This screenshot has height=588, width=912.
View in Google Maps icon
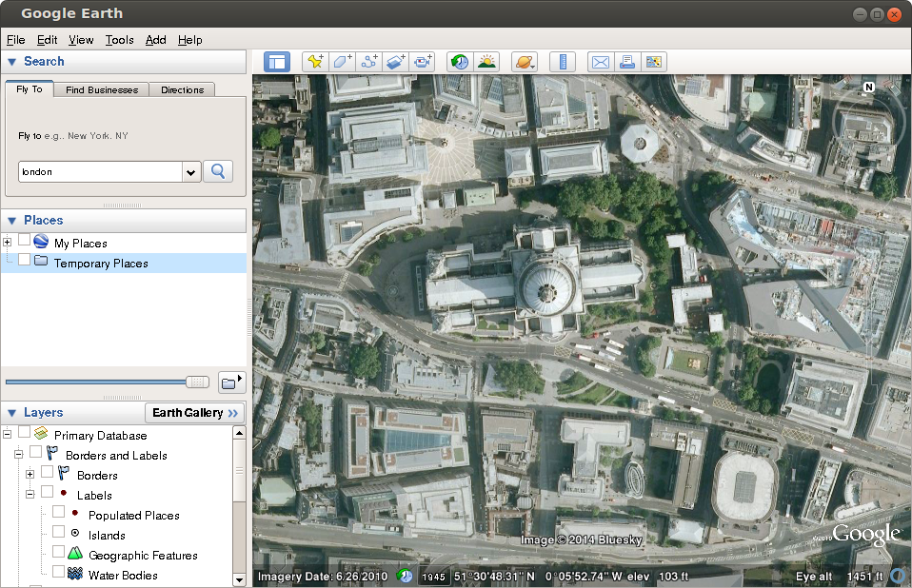[x=654, y=62]
